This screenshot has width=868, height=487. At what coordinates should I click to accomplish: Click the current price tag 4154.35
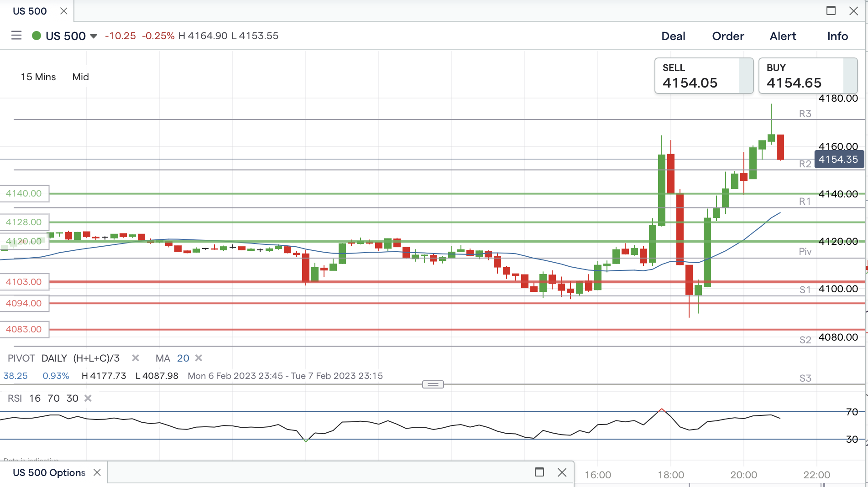[x=839, y=160]
